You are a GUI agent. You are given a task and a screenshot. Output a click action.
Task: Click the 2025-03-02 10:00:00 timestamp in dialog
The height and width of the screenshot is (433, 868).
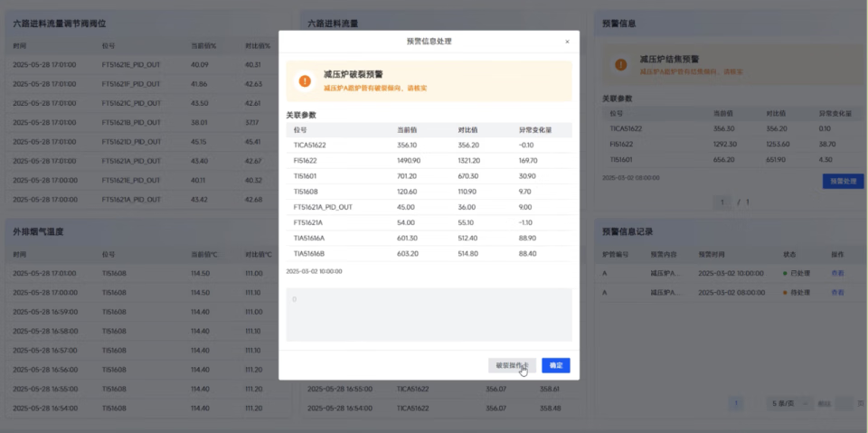pyautogui.click(x=314, y=272)
